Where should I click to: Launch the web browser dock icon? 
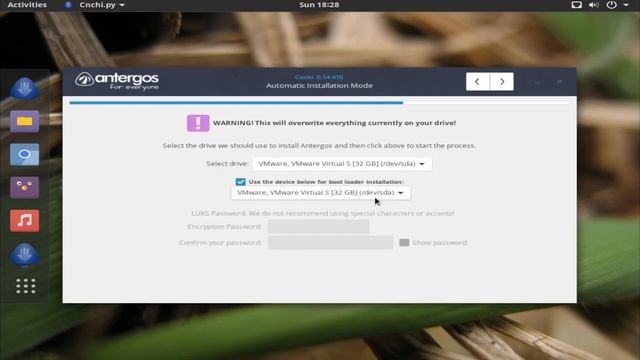click(x=24, y=154)
